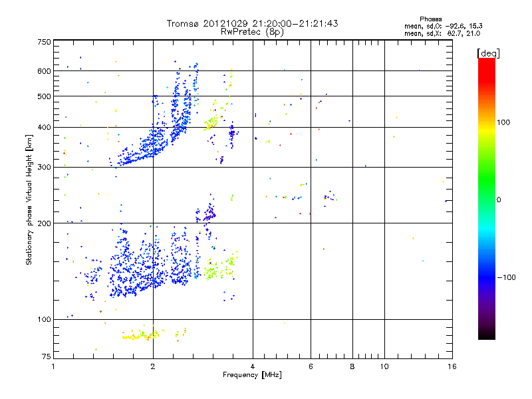This screenshot has height=399, width=532.
Task: Click the 'Stationary phase Virtual Height [km]' axis label
Action: (x=29, y=199)
